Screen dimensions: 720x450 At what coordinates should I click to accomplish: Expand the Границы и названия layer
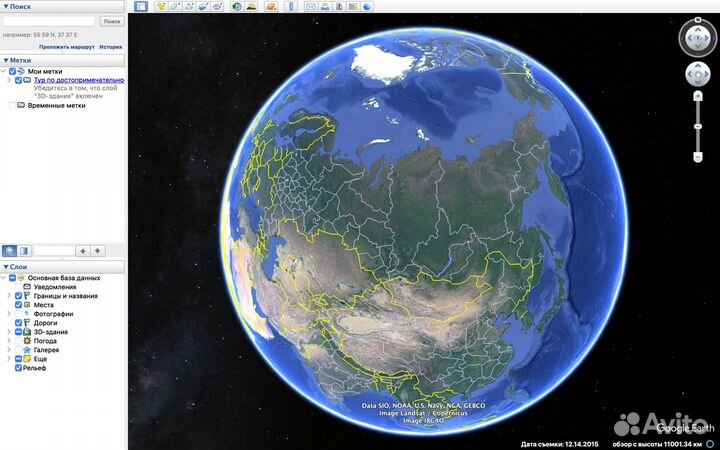[9, 296]
